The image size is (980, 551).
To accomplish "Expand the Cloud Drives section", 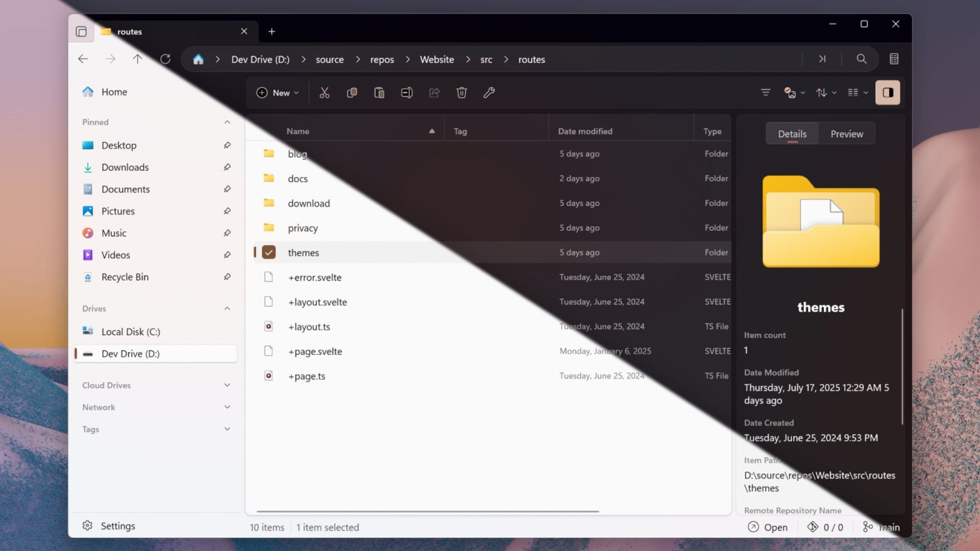I will pyautogui.click(x=227, y=385).
